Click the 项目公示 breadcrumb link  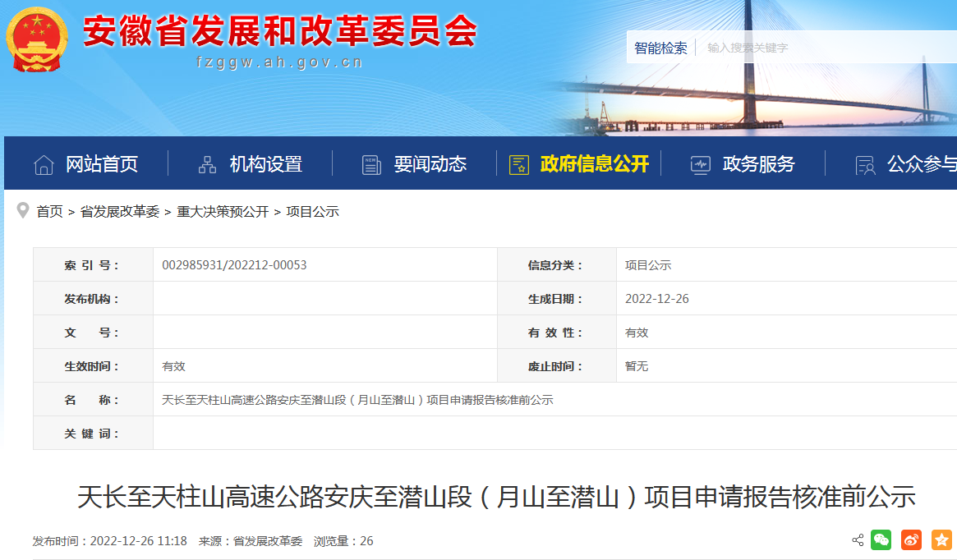(x=312, y=212)
